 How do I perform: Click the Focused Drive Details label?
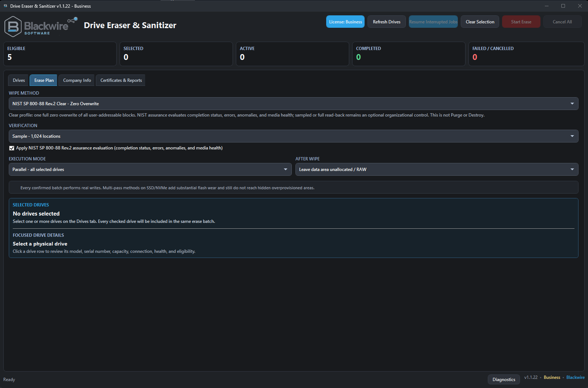click(38, 235)
